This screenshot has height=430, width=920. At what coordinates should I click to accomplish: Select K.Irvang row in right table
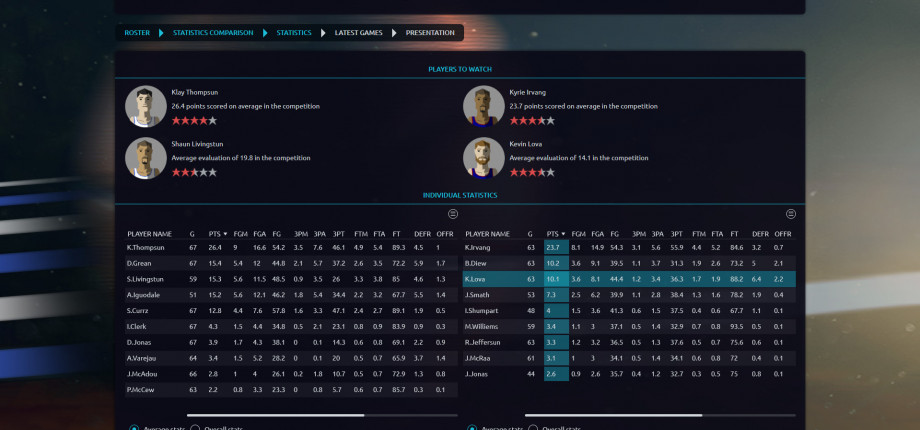pyautogui.click(x=629, y=248)
